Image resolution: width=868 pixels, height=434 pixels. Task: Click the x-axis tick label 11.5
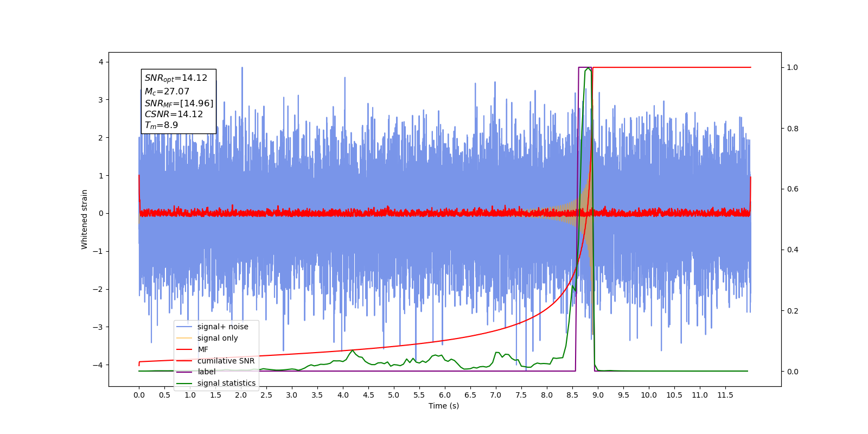point(725,395)
